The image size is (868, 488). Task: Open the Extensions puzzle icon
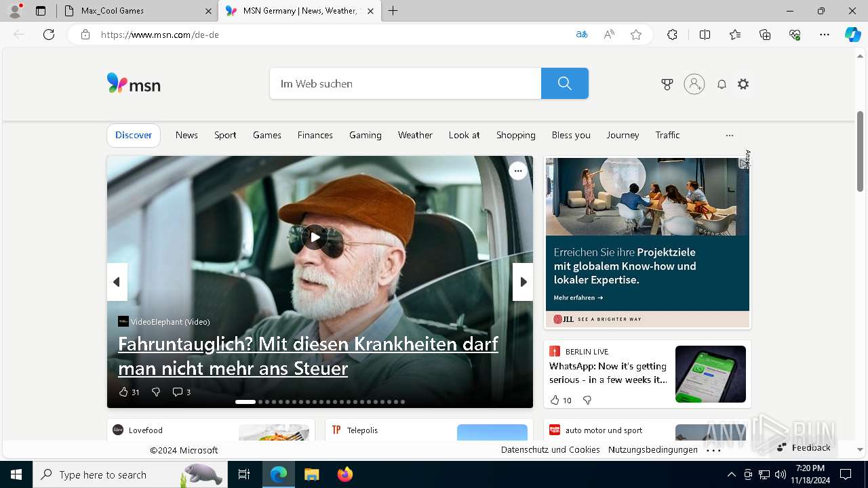(x=672, y=35)
